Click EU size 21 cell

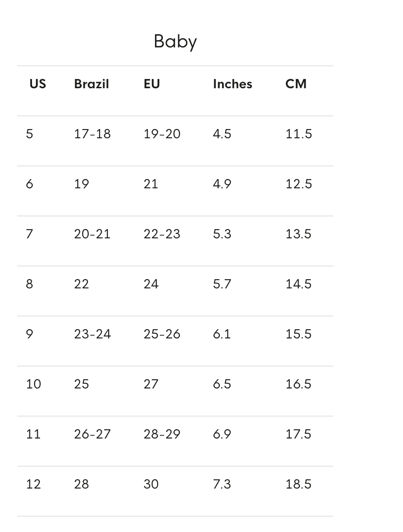click(151, 184)
